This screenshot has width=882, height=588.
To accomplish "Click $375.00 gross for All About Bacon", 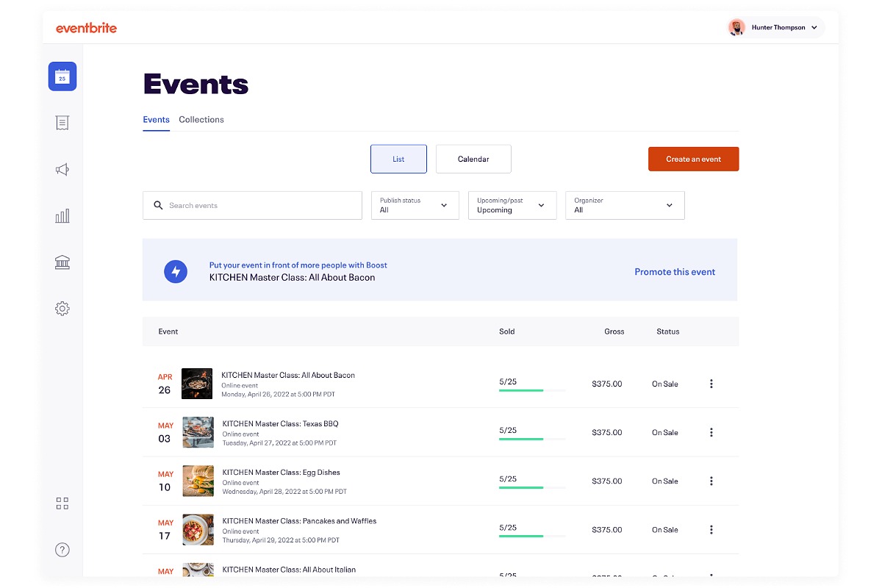I will pyautogui.click(x=607, y=384).
